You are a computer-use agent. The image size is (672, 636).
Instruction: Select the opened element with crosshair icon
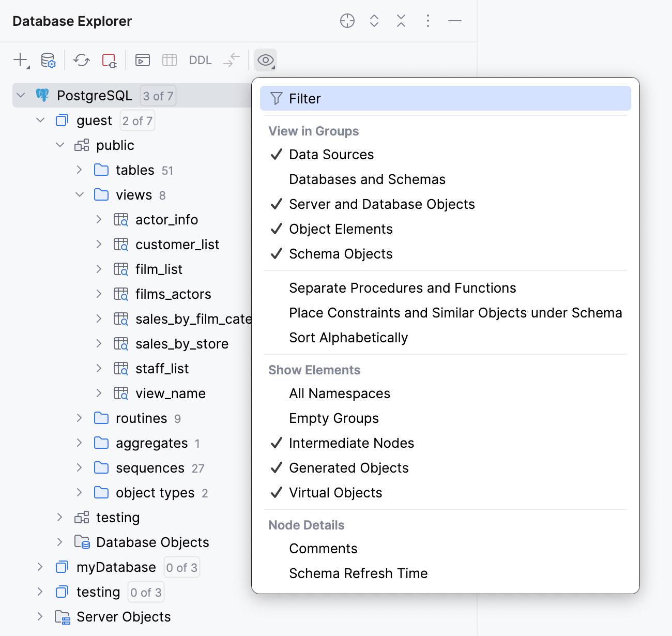347,21
